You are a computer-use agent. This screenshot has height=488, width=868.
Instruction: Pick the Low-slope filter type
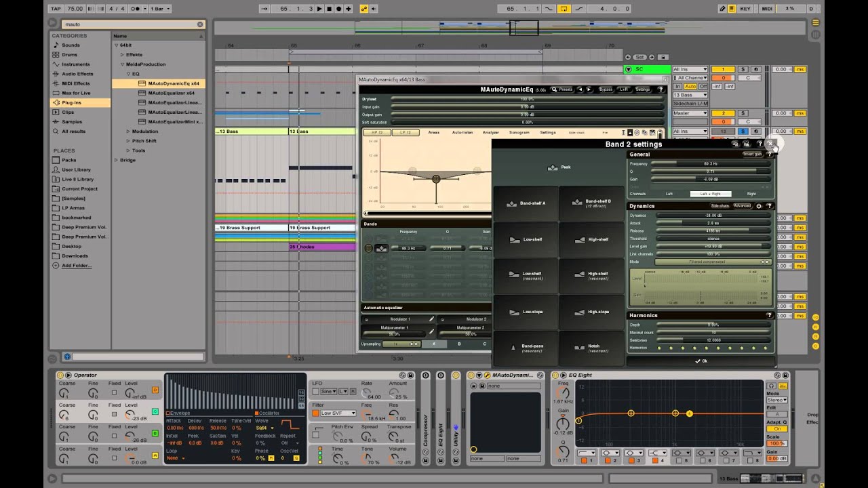pyautogui.click(x=526, y=312)
